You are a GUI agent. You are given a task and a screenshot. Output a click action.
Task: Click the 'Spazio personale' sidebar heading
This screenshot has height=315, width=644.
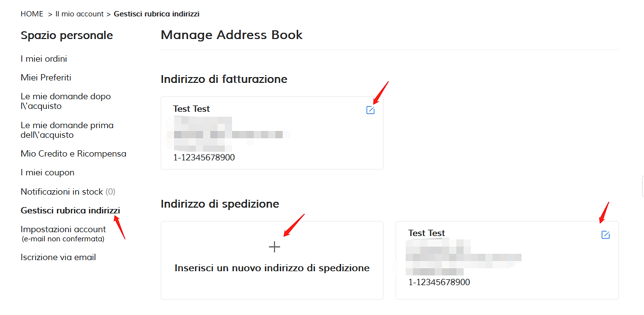[x=67, y=35]
